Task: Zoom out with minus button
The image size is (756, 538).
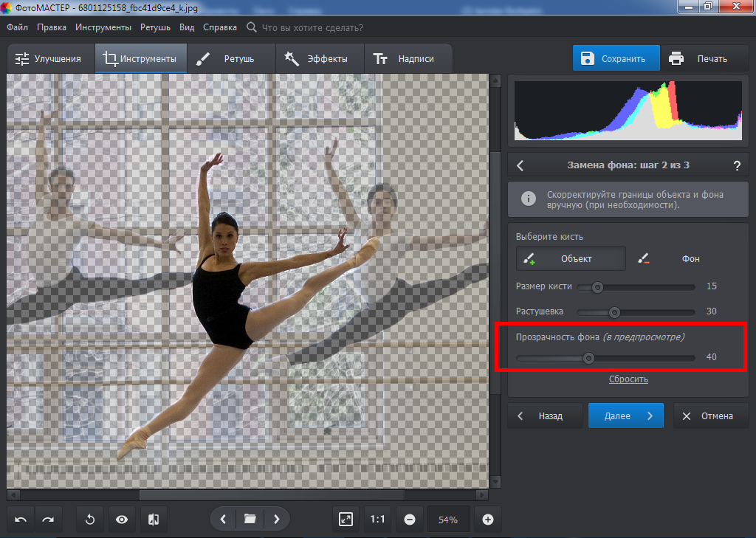Action: [410, 520]
